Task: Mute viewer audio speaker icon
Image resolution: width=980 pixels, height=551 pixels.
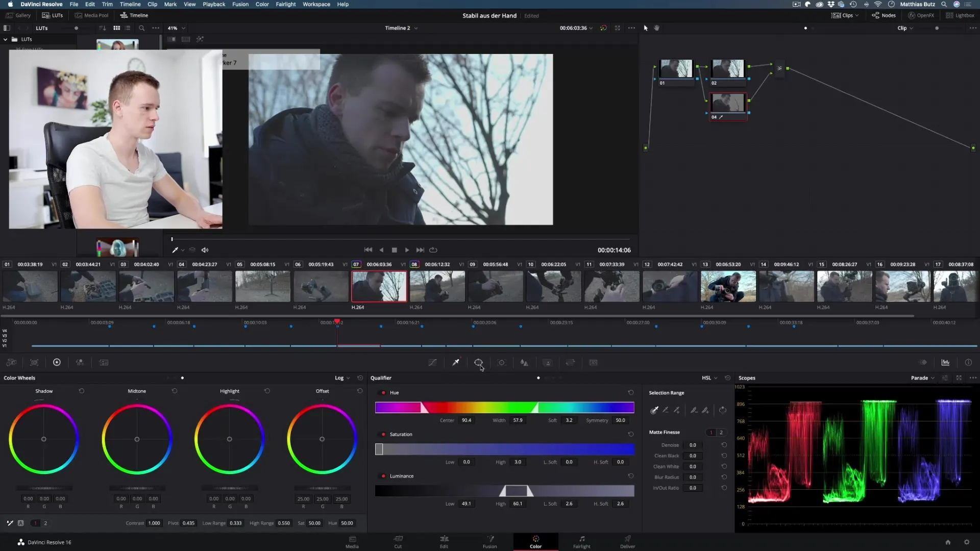Action: pyautogui.click(x=205, y=250)
